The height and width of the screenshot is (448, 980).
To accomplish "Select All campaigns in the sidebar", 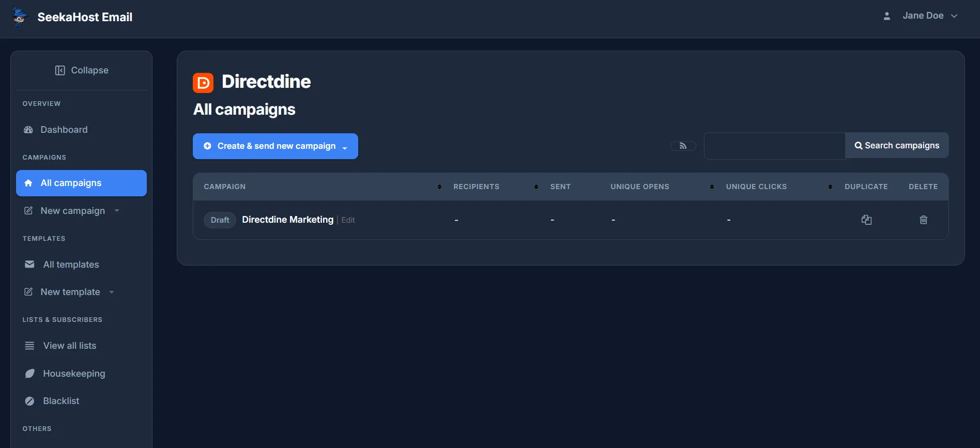I will [81, 183].
